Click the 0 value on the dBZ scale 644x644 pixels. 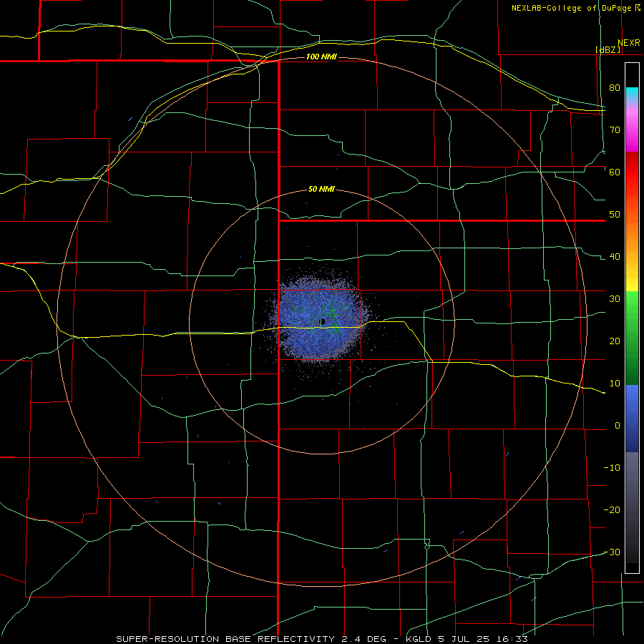point(618,426)
